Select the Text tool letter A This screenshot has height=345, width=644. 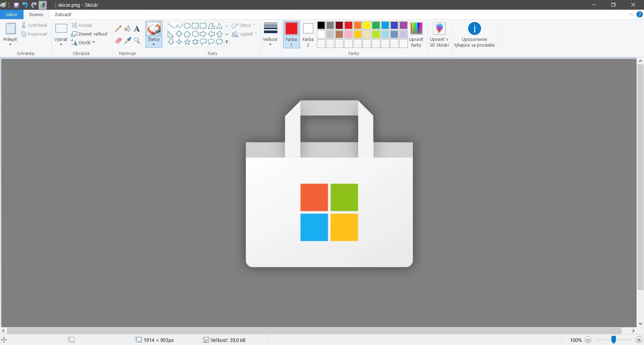point(137,29)
